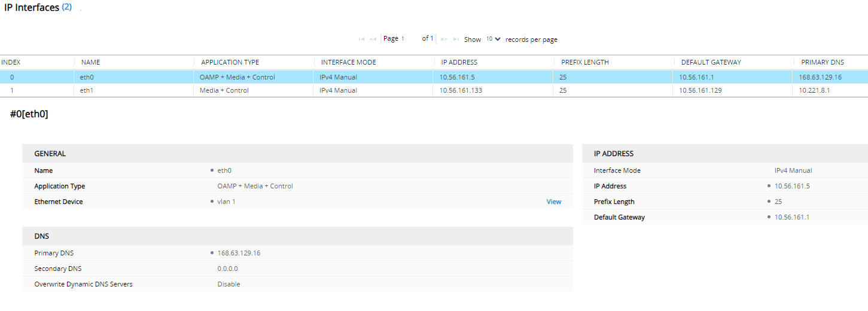868x311 pixels.
Task: Click the Ethernet Device value vlan 1
Action: 227,202
